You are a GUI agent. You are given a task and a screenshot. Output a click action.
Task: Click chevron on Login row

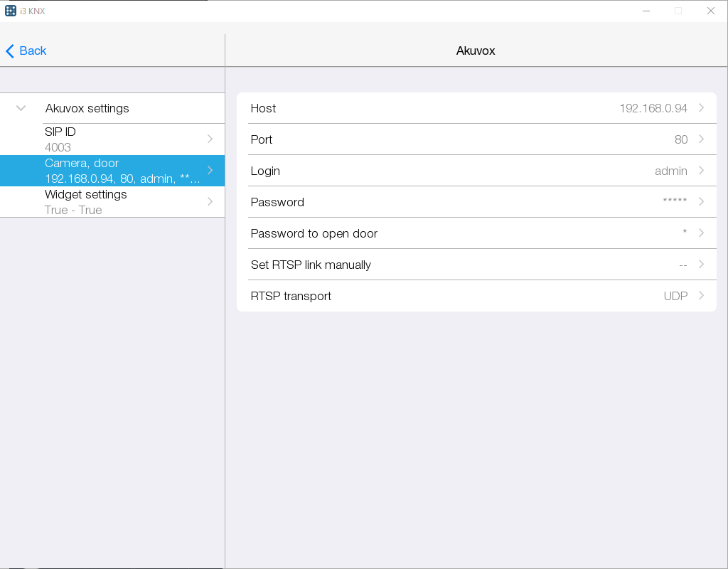[701, 171]
